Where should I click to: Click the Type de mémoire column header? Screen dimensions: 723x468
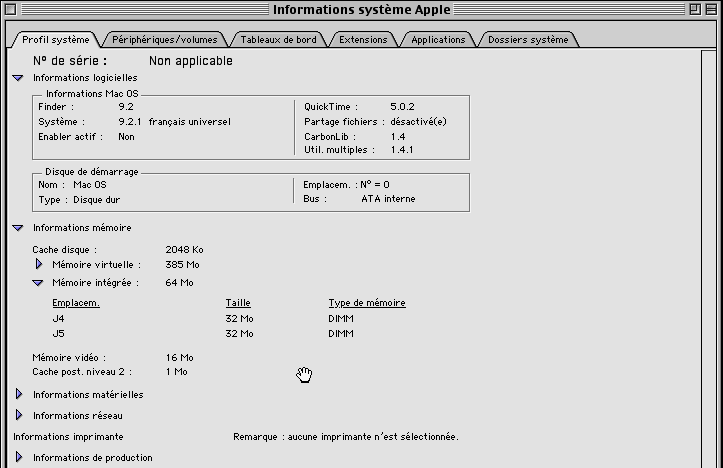click(367, 303)
